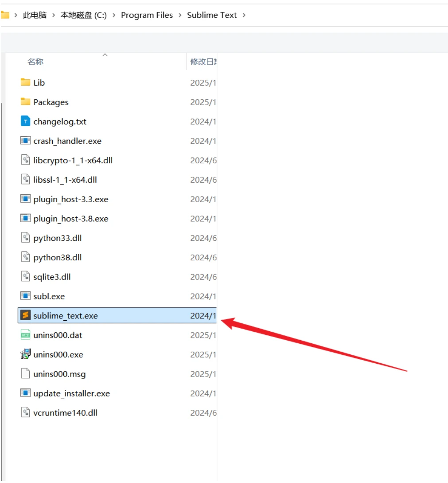The width and height of the screenshot is (448, 483).
Task: Click the libssl-1_1-x64.dll file icon
Action: [25, 179]
